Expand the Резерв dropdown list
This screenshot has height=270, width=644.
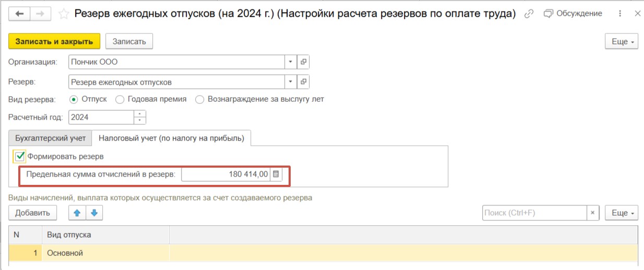291,82
